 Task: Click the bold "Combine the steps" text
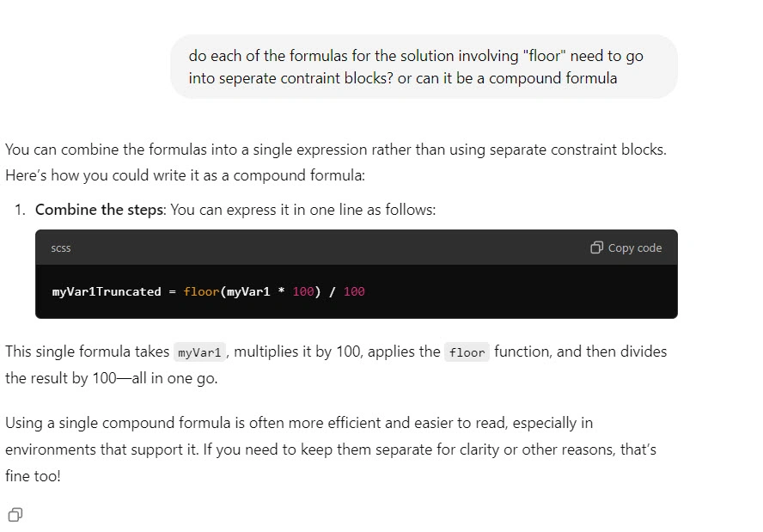tap(99, 210)
